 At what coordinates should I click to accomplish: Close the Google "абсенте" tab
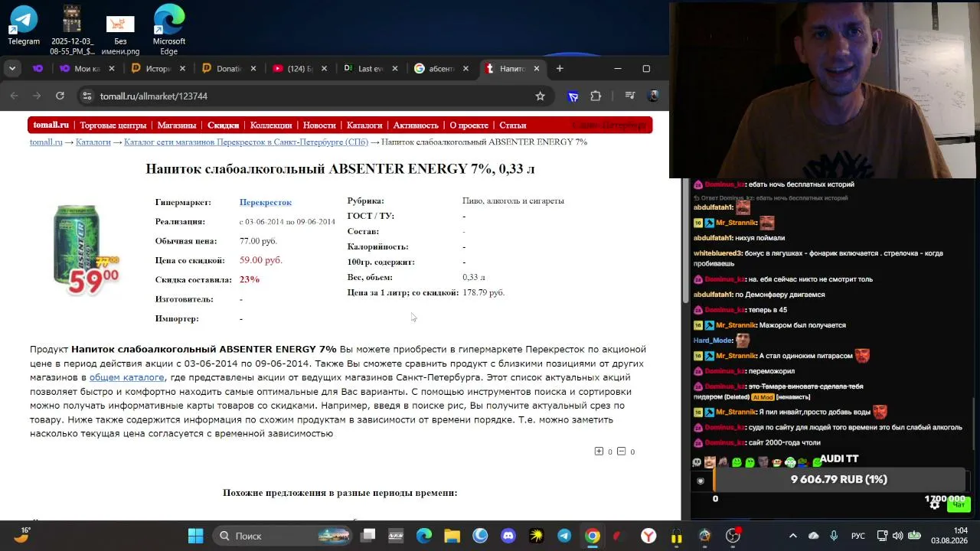(x=465, y=68)
